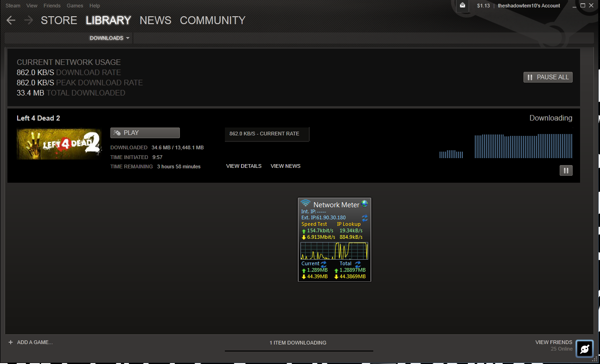Reset the Total counter in Network Meter
This screenshot has height=364, width=600.
[357, 263]
